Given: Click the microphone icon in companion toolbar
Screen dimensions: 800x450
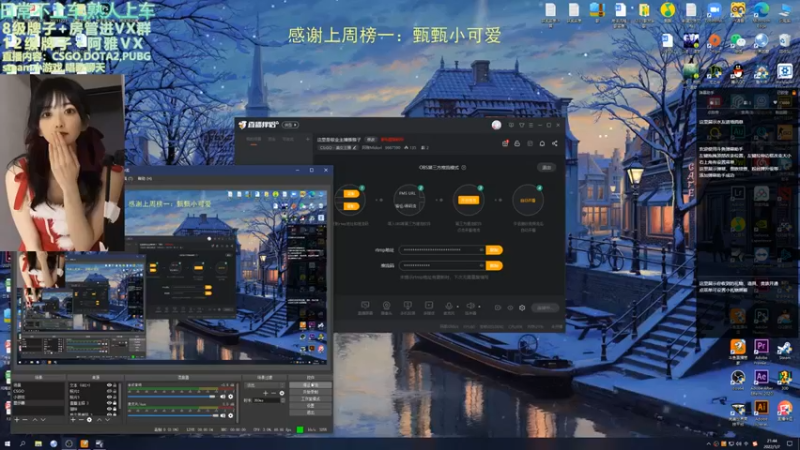Looking at the screenshot, I should [448, 306].
